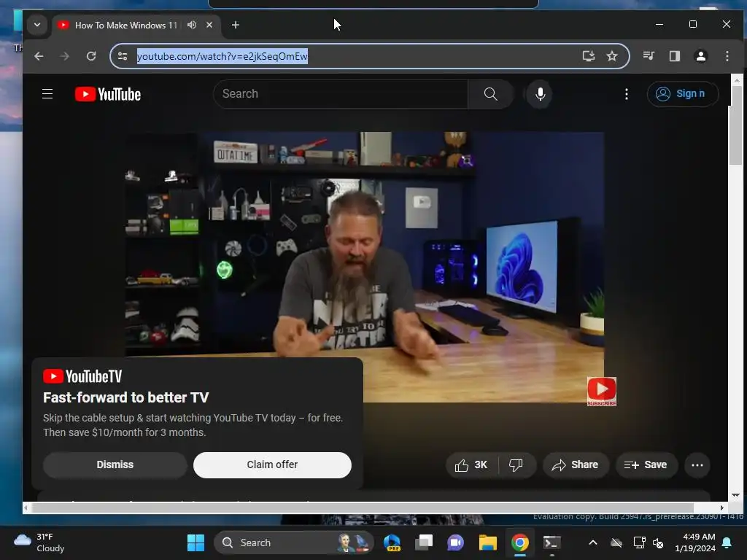Click the YouTube search field
747x560 pixels.
(x=341, y=94)
